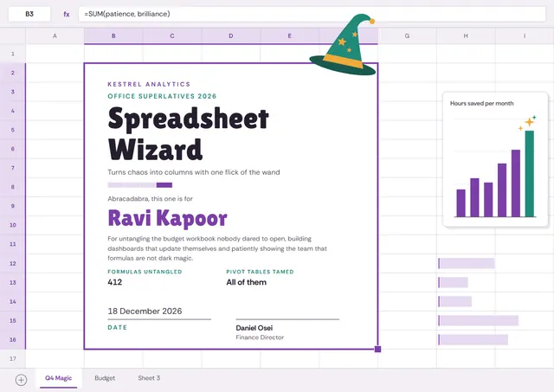Screen dimensions: 554x392
Task: Click the B3 cell name box
Action: coord(29,14)
